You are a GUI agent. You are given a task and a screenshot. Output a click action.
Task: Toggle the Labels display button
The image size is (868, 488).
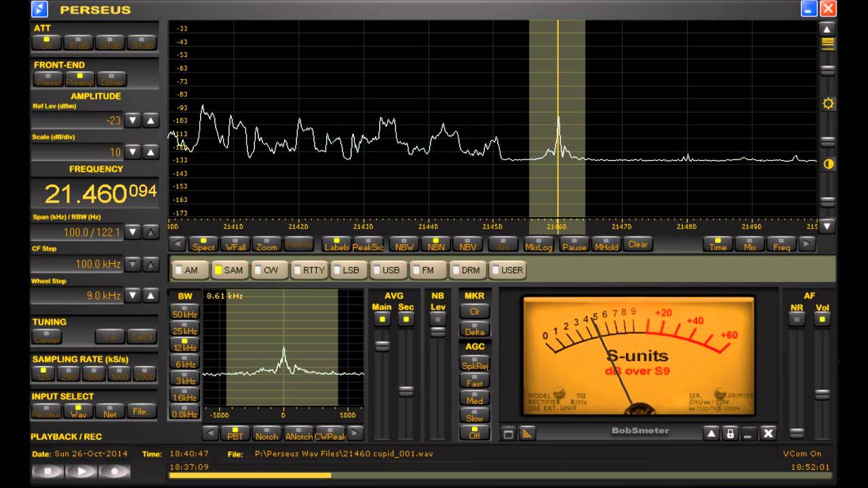click(x=336, y=244)
